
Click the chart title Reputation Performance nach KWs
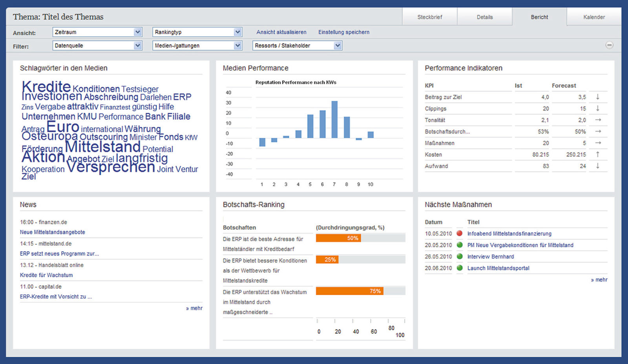pyautogui.click(x=296, y=82)
